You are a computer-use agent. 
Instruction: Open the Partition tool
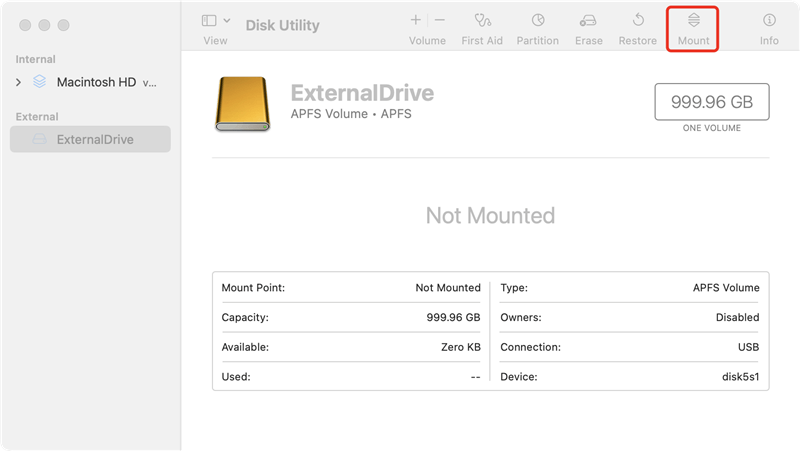pyautogui.click(x=537, y=21)
